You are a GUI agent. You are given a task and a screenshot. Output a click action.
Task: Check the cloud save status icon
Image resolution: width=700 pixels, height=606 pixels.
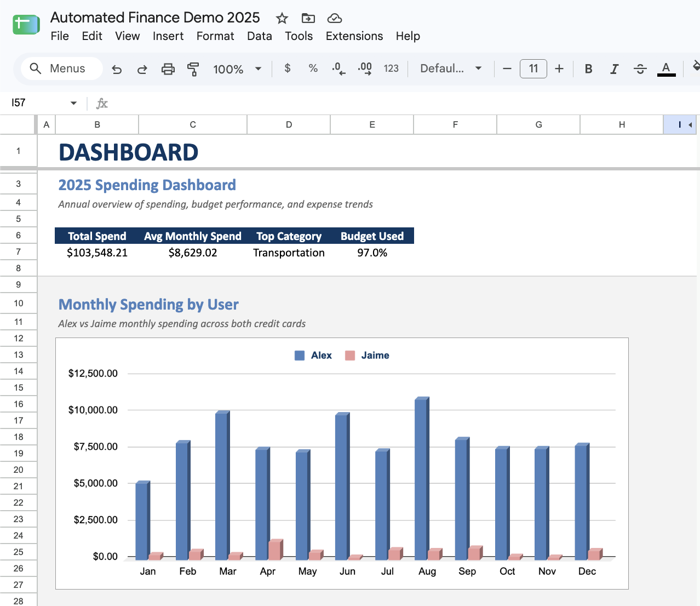tap(335, 18)
